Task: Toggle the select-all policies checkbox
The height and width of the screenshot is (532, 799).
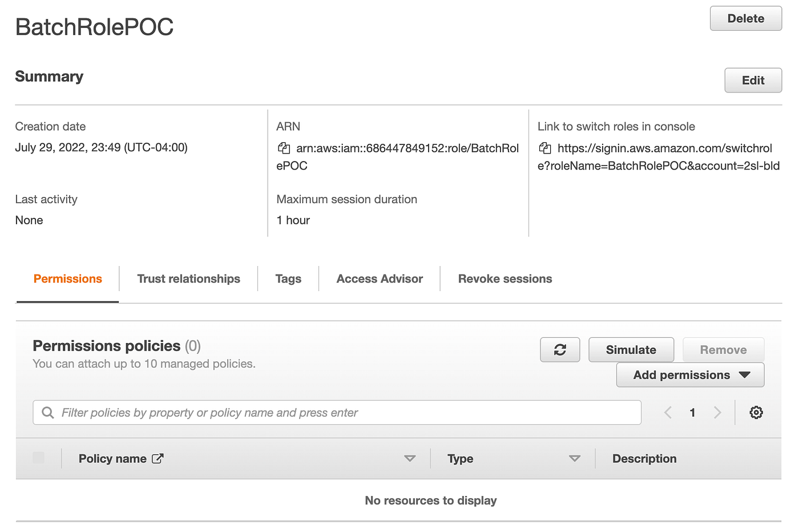Action: coord(39,458)
